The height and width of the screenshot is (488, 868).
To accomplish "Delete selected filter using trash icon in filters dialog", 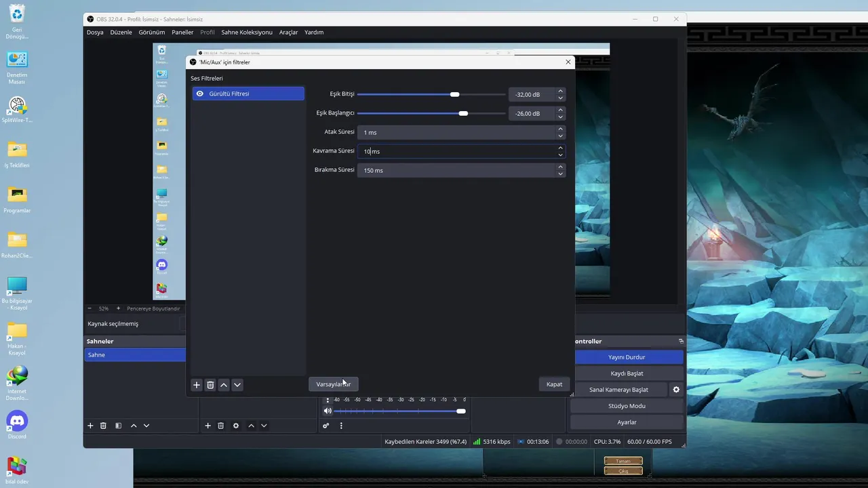I will coord(210,385).
